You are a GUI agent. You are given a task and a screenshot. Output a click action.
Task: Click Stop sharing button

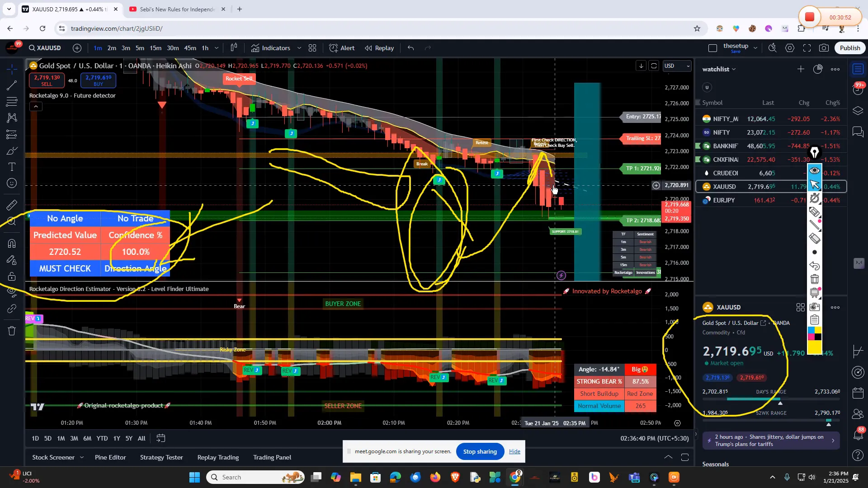[x=480, y=451]
